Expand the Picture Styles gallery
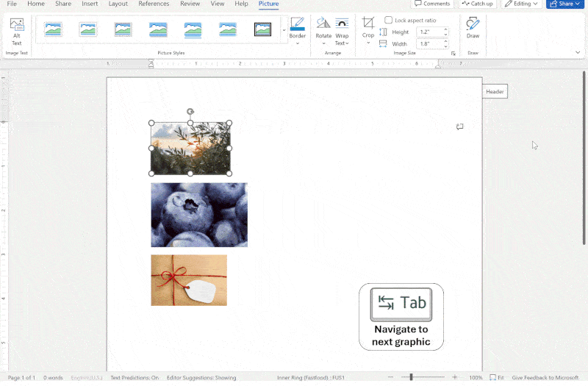 coord(284,30)
